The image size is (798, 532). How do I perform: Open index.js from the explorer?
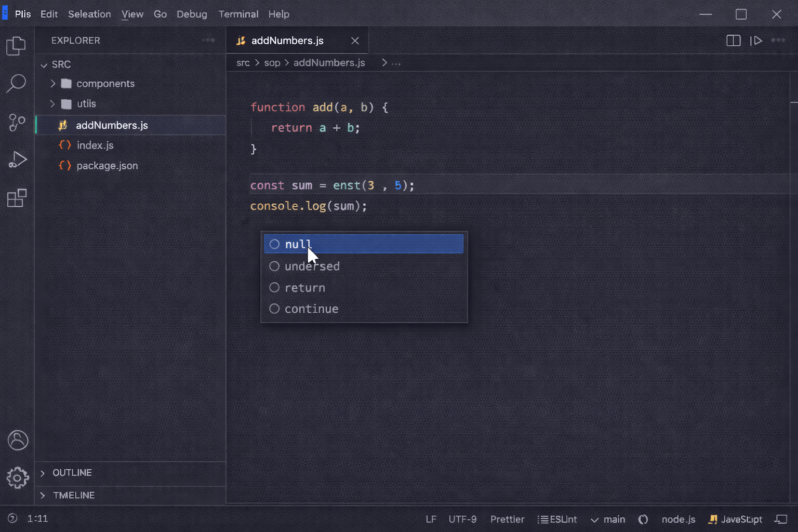[95, 145]
